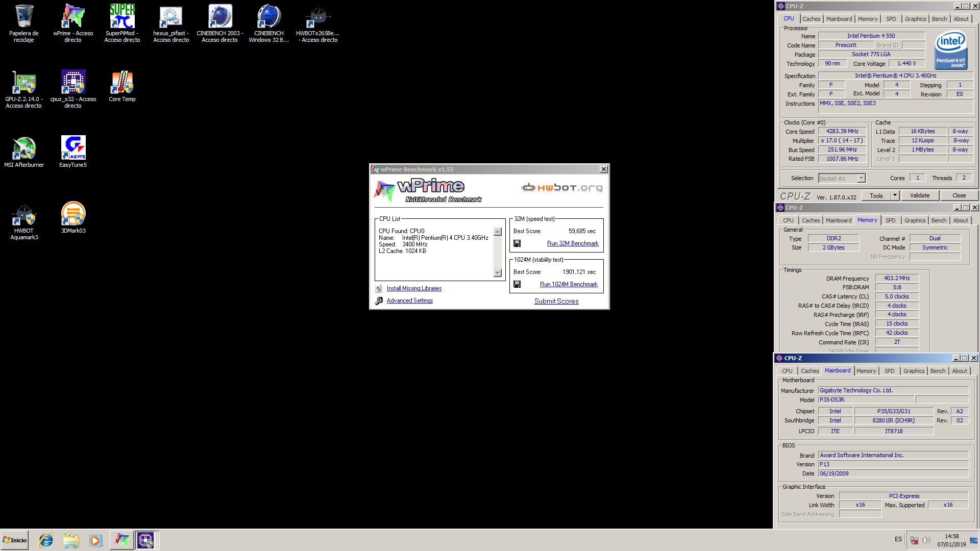Open the Bench tab in middle CPU-Z window
980x551 pixels.
939,220
